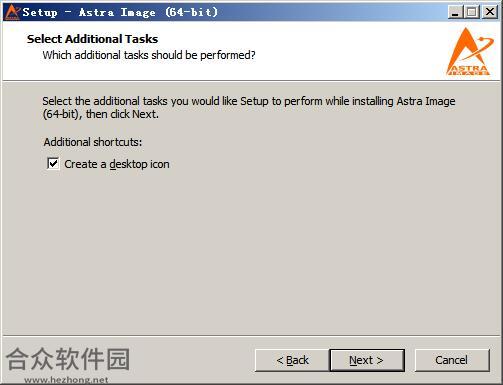Click the '(64-bit)' text in title bar
This screenshot has height=385, width=503.
point(191,12)
